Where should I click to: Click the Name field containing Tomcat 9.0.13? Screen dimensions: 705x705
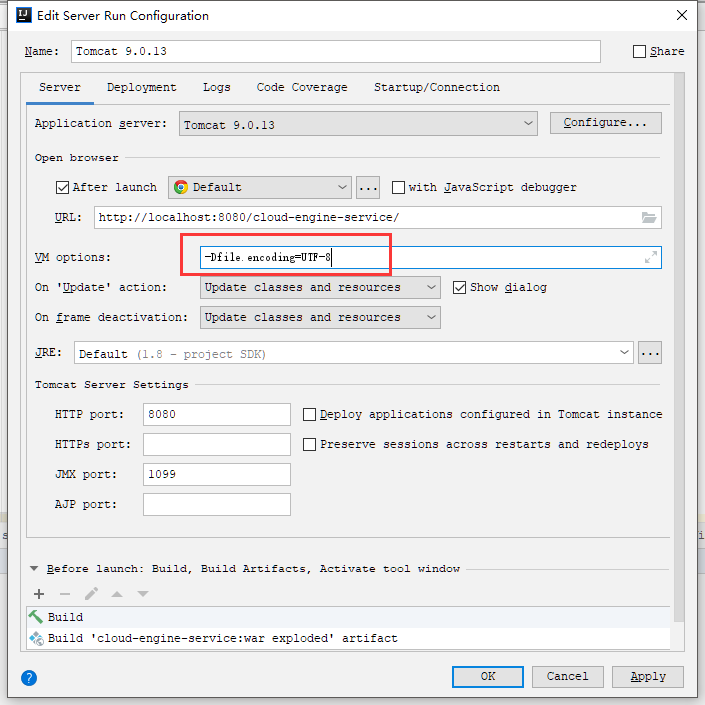[x=336, y=51]
